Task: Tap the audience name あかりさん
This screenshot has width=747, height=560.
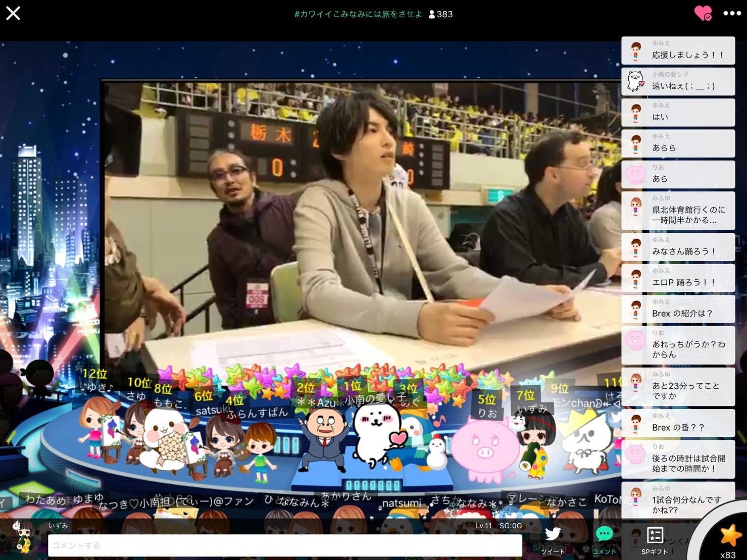Action: [x=346, y=496]
